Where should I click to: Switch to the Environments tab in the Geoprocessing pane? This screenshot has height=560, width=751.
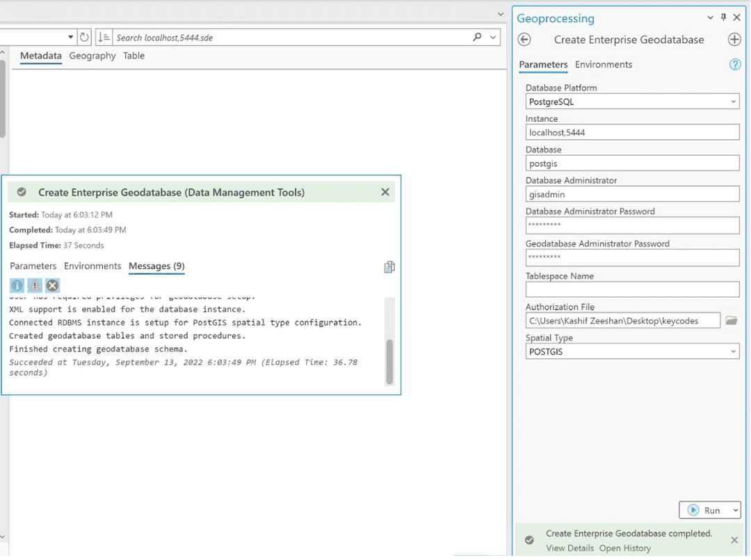click(x=604, y=64)
